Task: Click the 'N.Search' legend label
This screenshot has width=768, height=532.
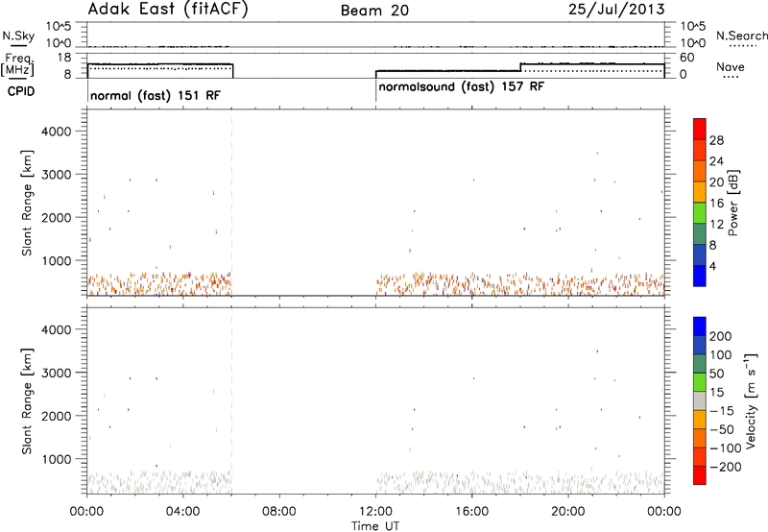Action: point(741,36)
